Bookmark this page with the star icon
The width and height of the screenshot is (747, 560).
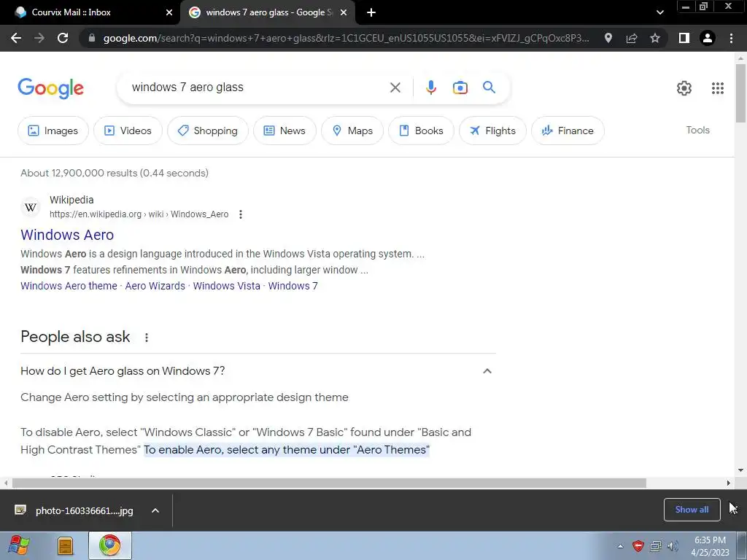pos(655,38)
